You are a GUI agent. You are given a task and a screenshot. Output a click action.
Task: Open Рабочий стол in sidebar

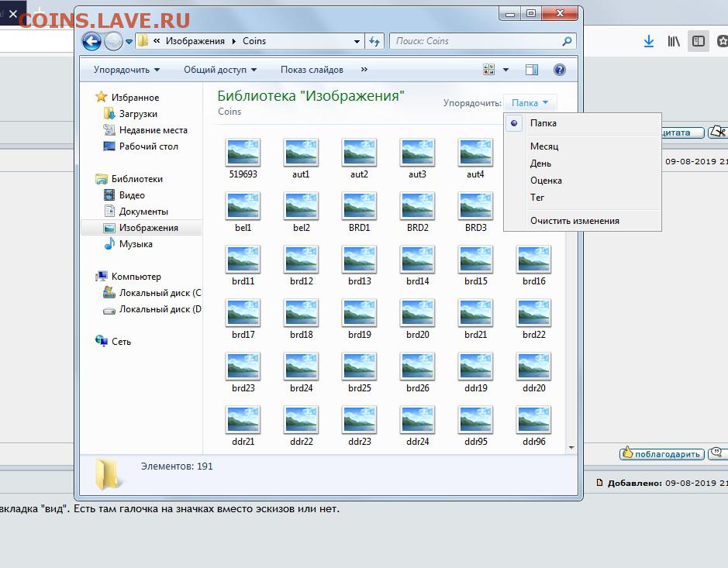pos(140,146)
